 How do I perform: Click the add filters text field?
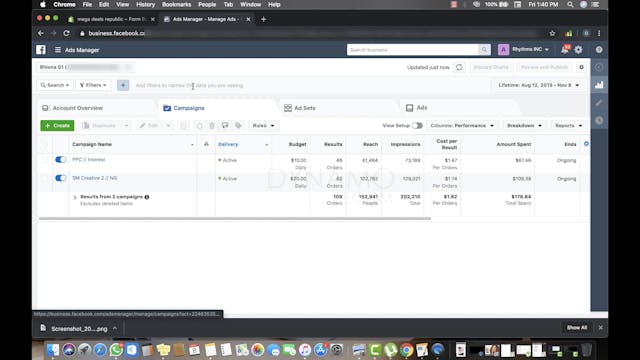pyautogui.click(x=310, y=85)
